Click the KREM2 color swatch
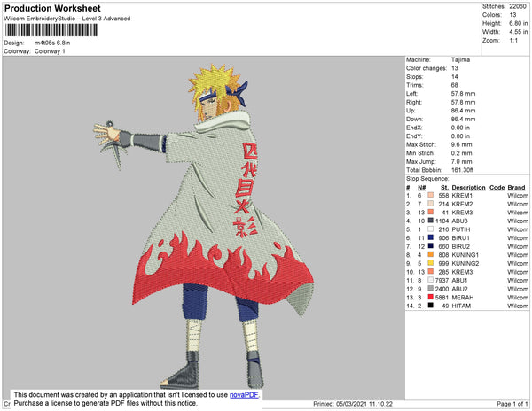Viewport: 532px width, 411px height. click(431, 204)
